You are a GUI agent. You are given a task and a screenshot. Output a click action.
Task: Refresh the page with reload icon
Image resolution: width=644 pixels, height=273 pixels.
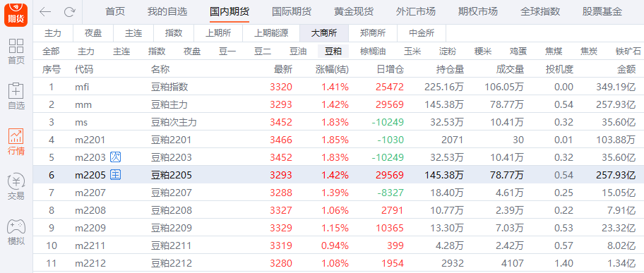point(70,12)
